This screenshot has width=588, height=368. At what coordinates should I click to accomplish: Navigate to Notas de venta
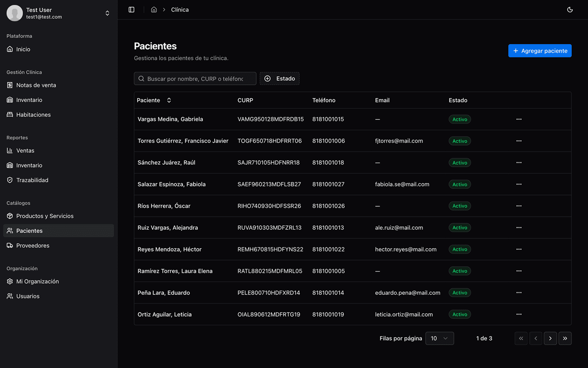point(36,85)
